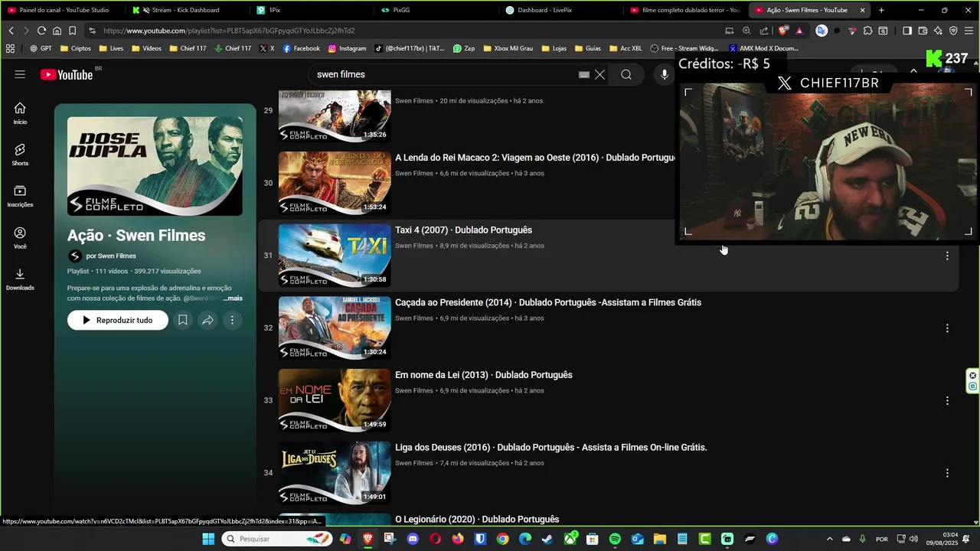Switch to the PixGG tab
Image resolution: width=980 pixels, height=551 pixels.
coord(436,10)
